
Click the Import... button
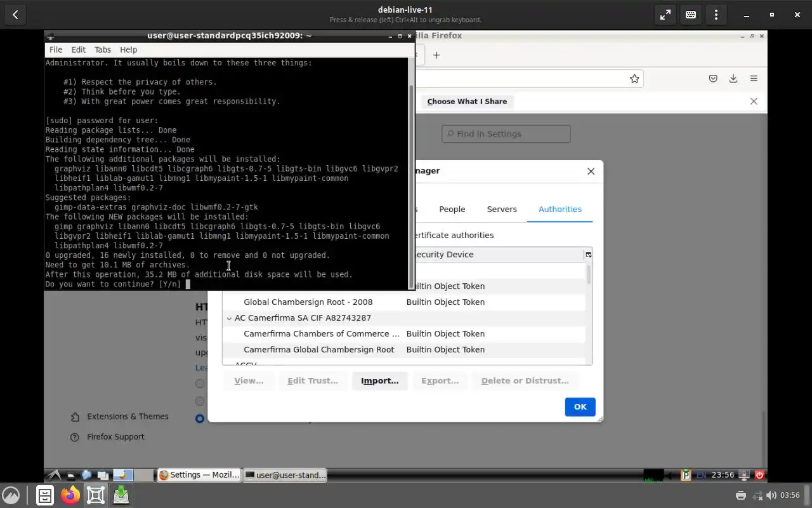click(x=380, y=380)
